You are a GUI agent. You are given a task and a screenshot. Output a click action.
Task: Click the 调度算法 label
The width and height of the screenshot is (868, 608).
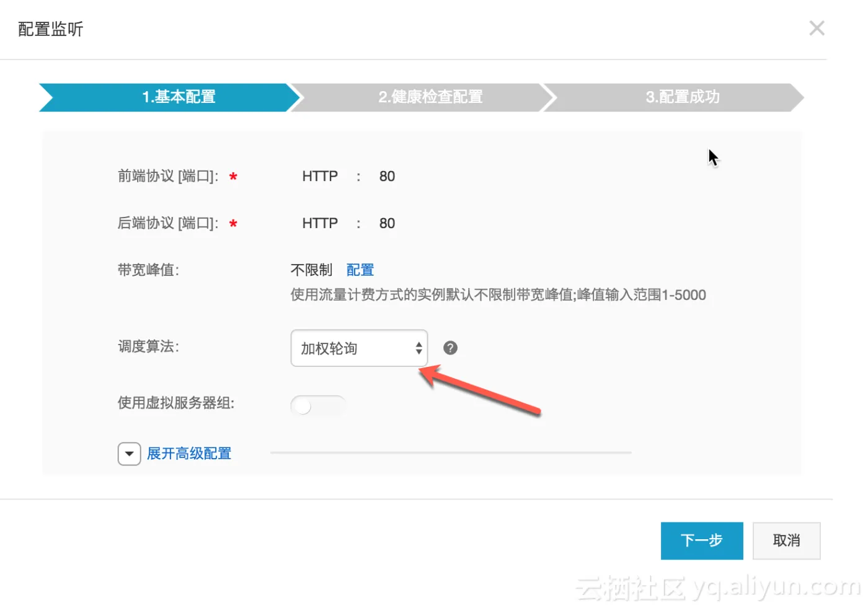[149, 346]
